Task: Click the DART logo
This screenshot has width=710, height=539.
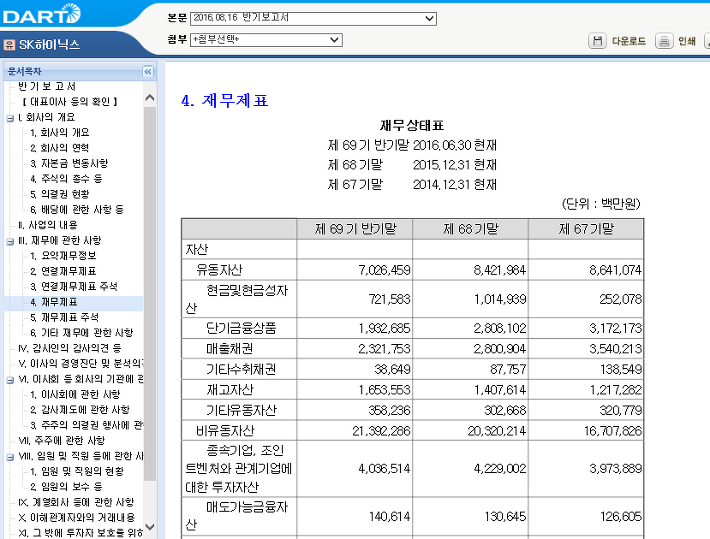Action: tap(42, 14)
